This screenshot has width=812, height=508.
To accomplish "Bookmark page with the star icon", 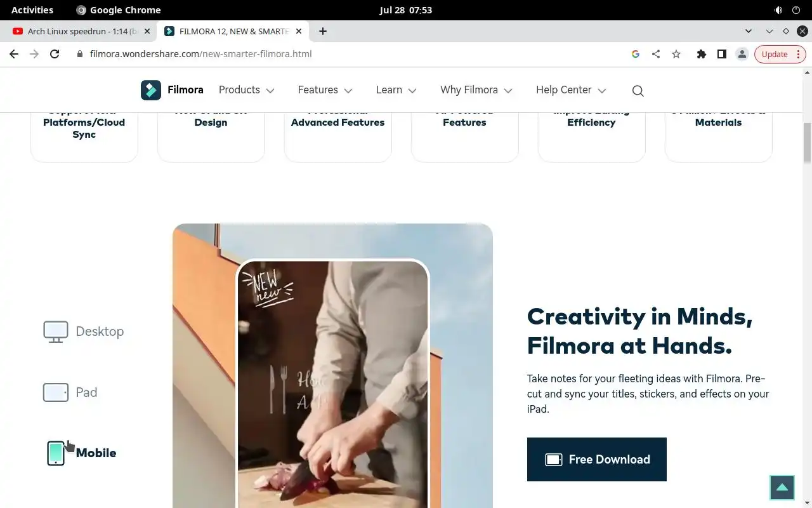I will click(676, 54).
